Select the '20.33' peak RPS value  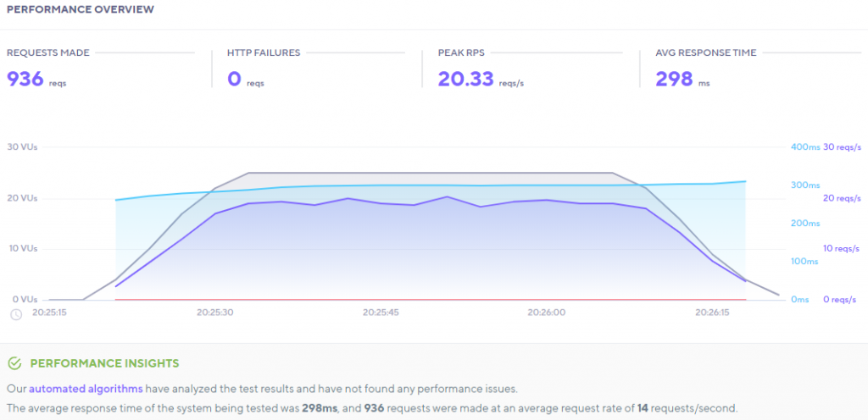(465, 79)
